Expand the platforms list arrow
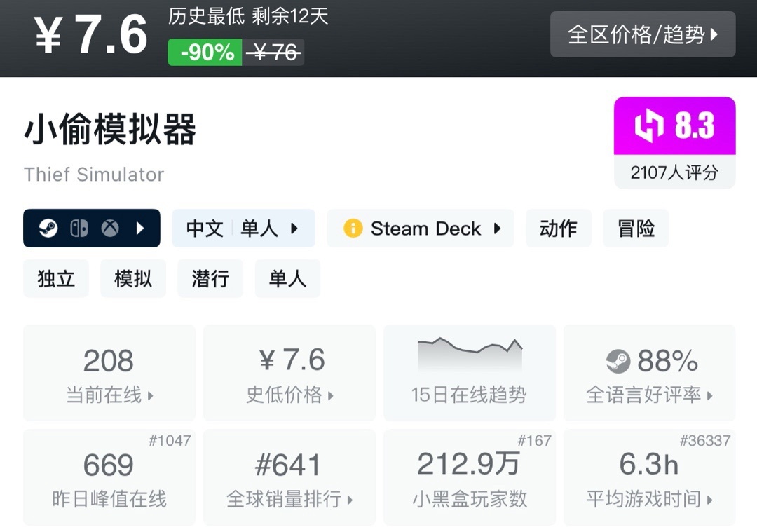 pyautogui.click(x=140, y=229)
